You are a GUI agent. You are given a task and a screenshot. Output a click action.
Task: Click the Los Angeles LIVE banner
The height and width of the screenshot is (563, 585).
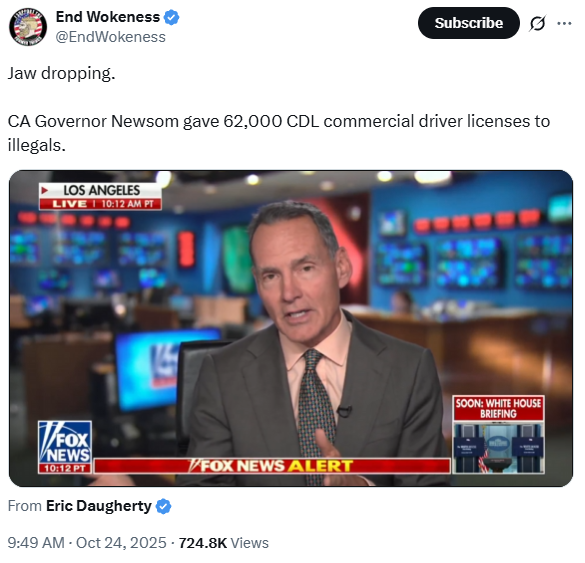click(x=100, y=197)
